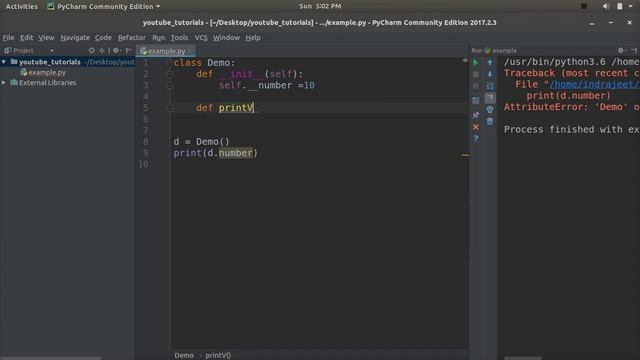Click the Restore layout icon in Run panel

coord(476,100)
